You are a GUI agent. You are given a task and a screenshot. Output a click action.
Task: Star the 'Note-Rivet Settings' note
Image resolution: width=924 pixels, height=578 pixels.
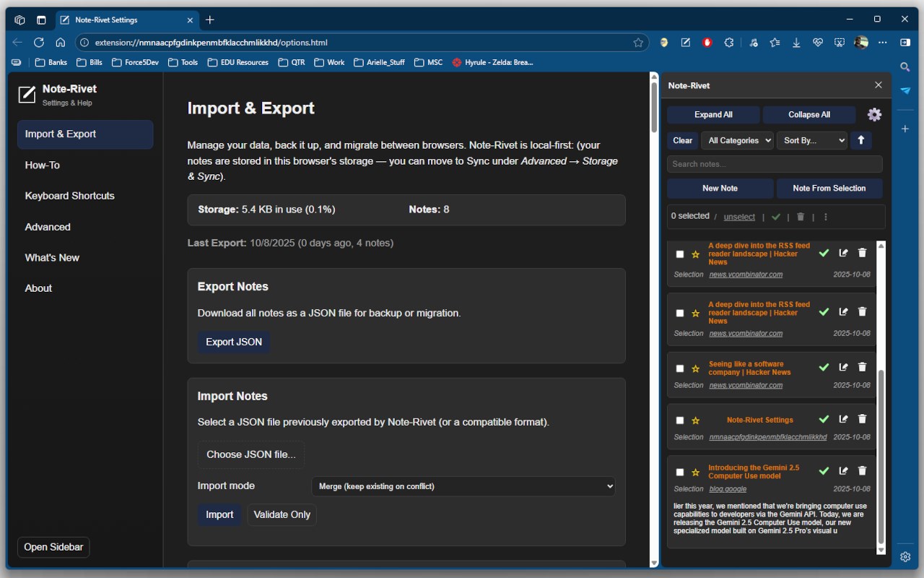(696, 420)
